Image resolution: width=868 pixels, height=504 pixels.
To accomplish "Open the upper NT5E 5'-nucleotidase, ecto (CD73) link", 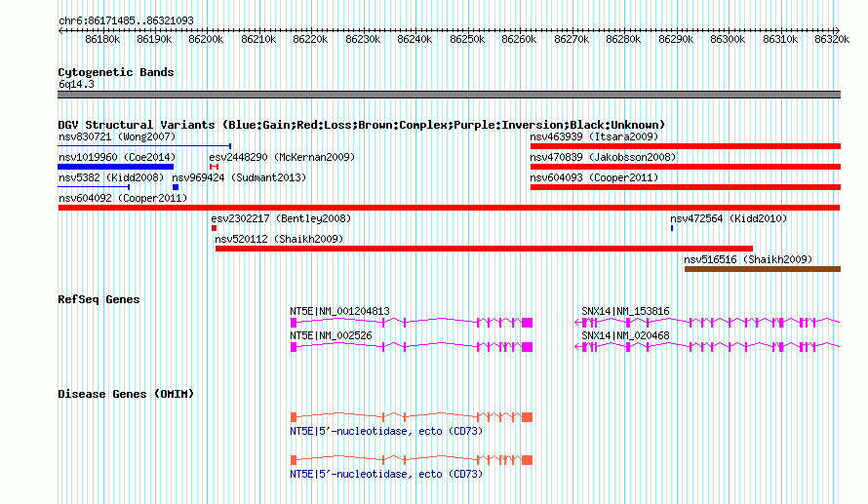I will 386,431.
